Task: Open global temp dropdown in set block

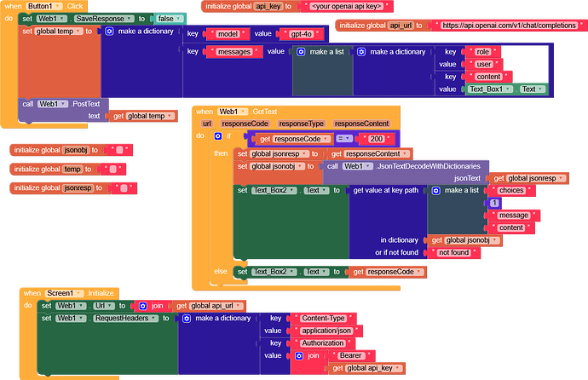Action: (x=59, y=32)
